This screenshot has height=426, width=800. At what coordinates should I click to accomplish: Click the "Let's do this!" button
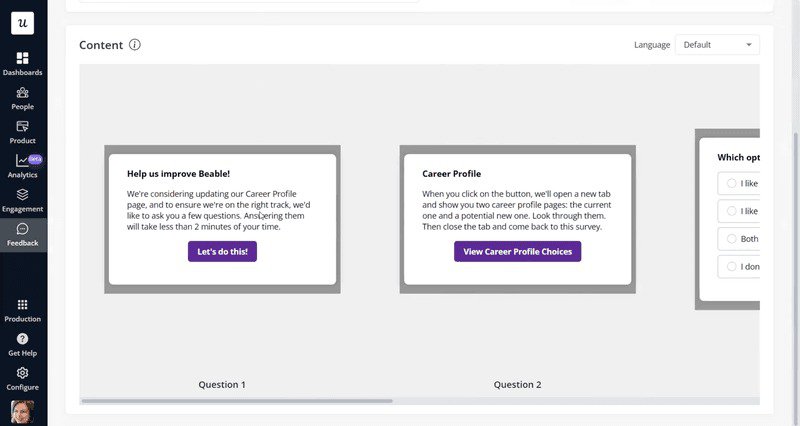click(222, 252)
